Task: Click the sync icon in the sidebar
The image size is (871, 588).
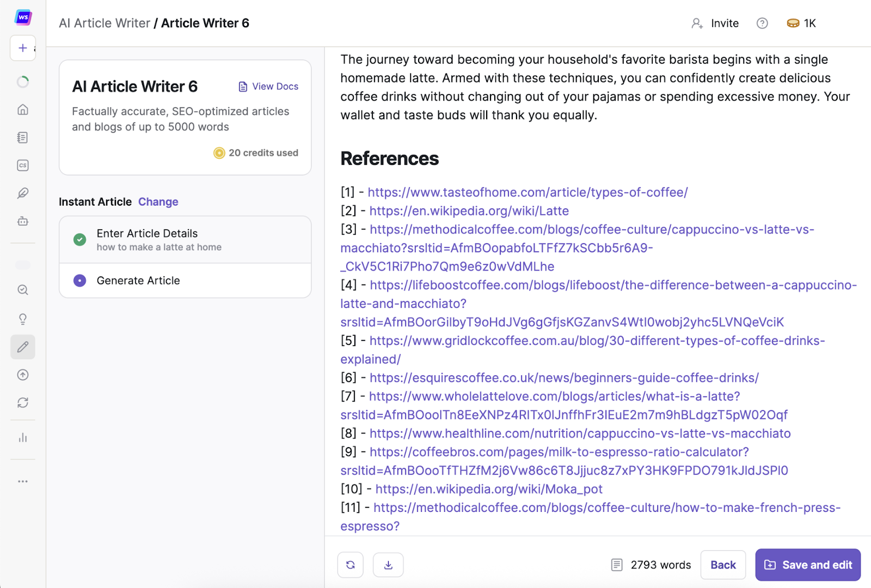Action: 23,403
